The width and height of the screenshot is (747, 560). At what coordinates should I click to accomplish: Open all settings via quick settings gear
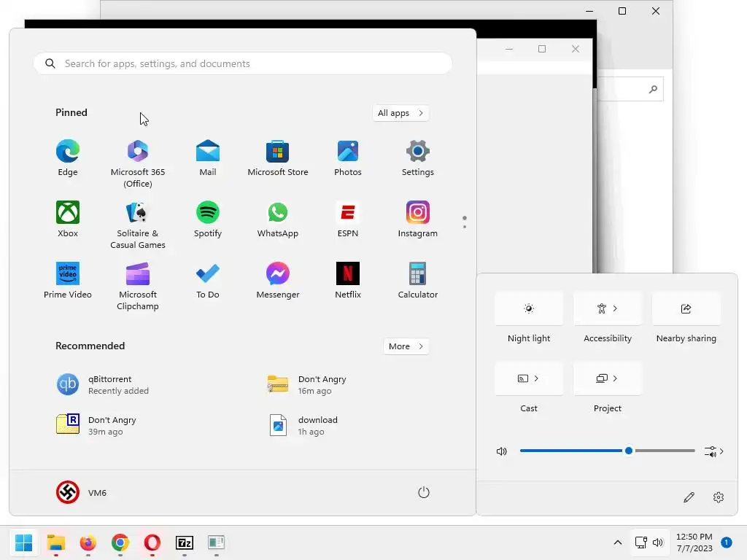[719, 497]
